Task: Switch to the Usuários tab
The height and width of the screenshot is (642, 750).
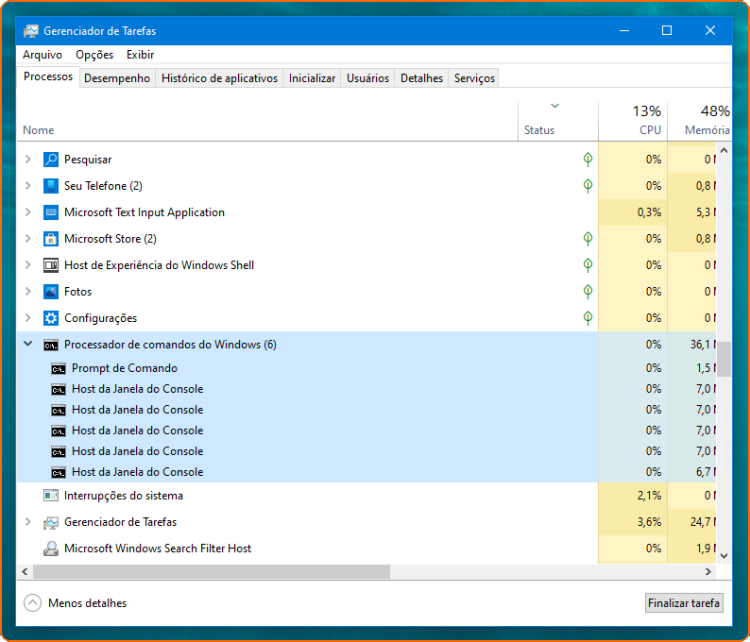Action: pos(368,78)
